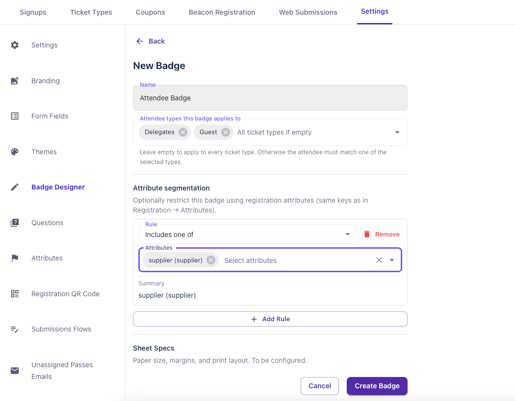The image size is (515, 401).
Task: Open Attributes flag icon
Action: [15, 258]
